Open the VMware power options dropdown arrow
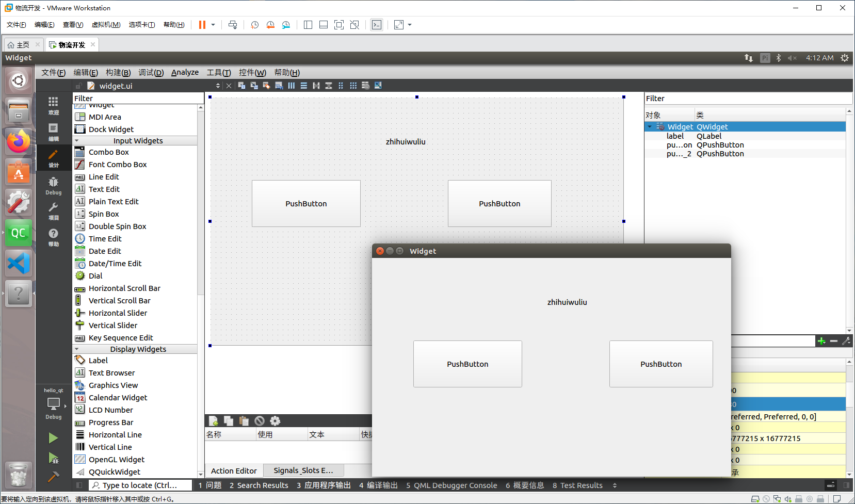The height and width of the screenshot is (504, 855). [x=213, y=25]
